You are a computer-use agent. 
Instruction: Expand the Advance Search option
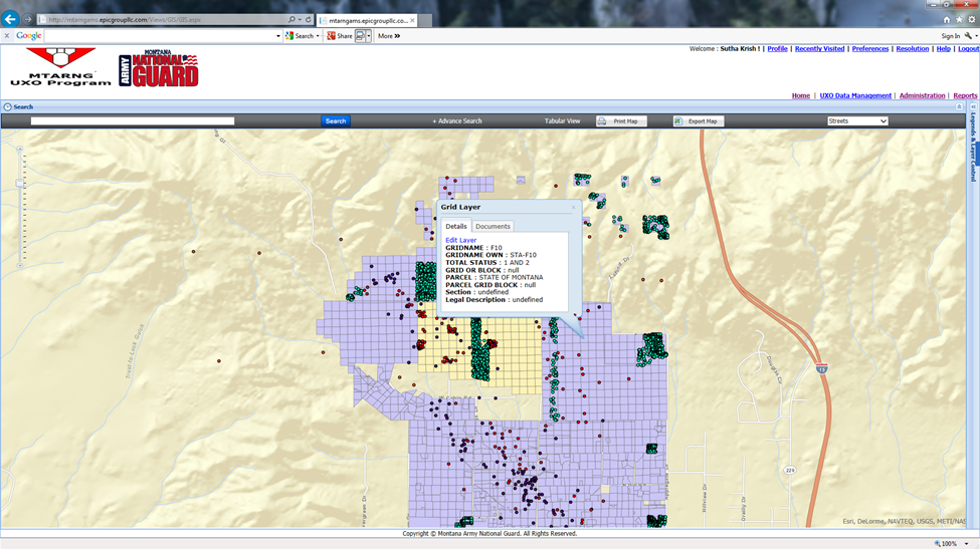click(457, 121)
